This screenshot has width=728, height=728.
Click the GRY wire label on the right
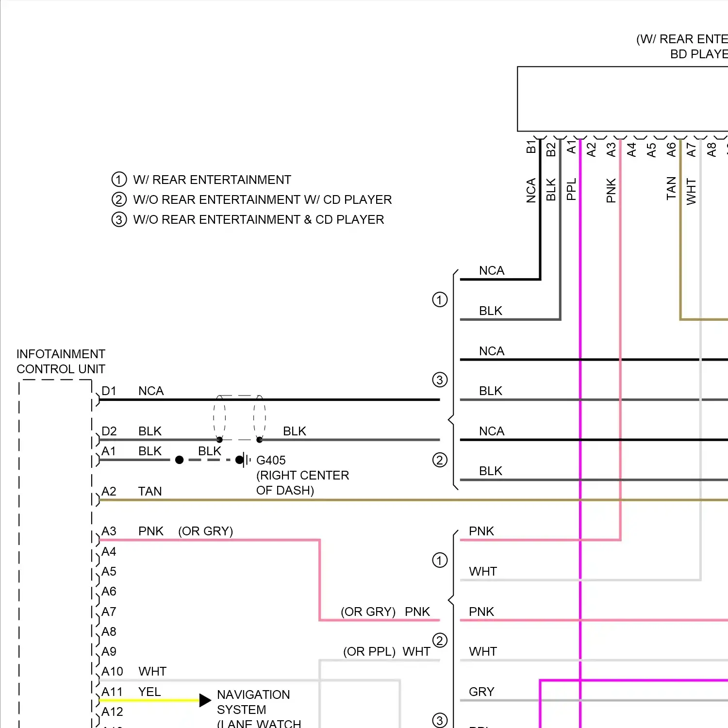click(x=481, y=692)
